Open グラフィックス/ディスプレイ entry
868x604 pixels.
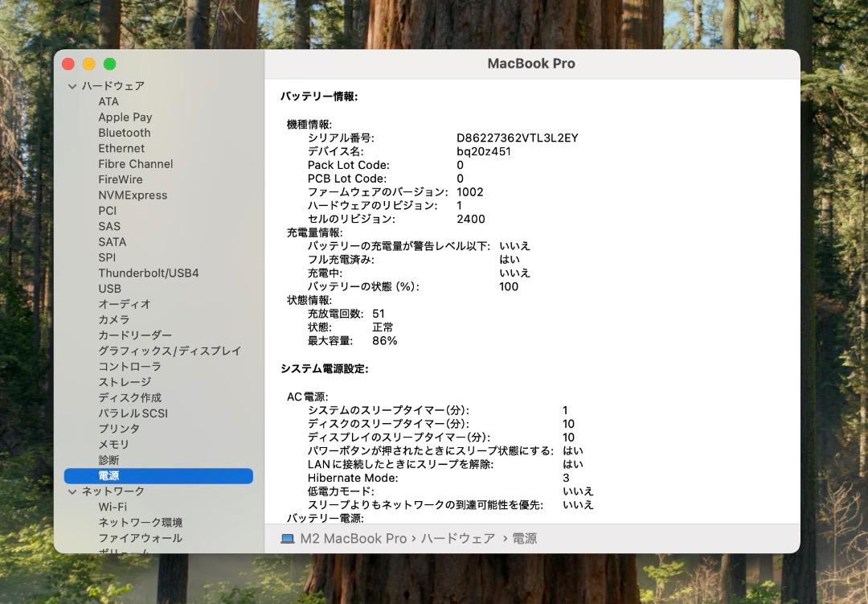click(170, 351)
